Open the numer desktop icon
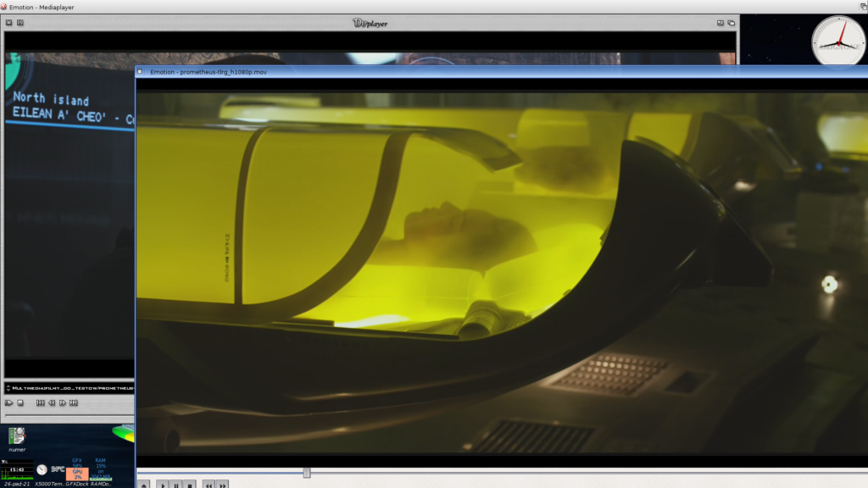Screen dimensions: 868x488 click(x=17, y=440)
